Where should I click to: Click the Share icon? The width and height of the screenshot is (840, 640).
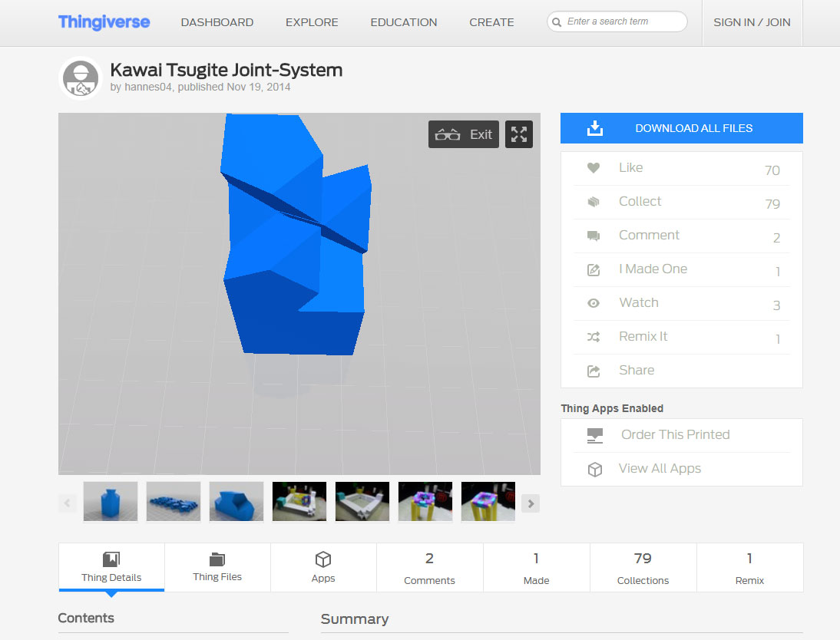pyautogui.click(x=594, y=371)
